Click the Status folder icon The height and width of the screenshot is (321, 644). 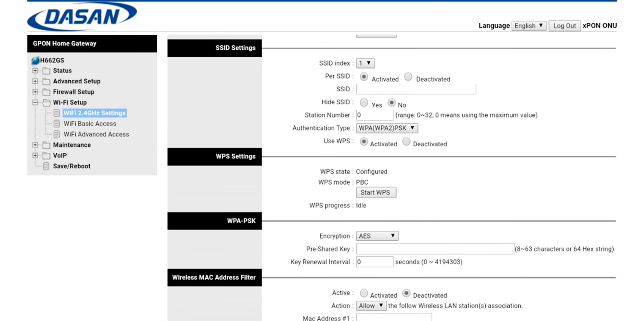[x=46, y=71]
